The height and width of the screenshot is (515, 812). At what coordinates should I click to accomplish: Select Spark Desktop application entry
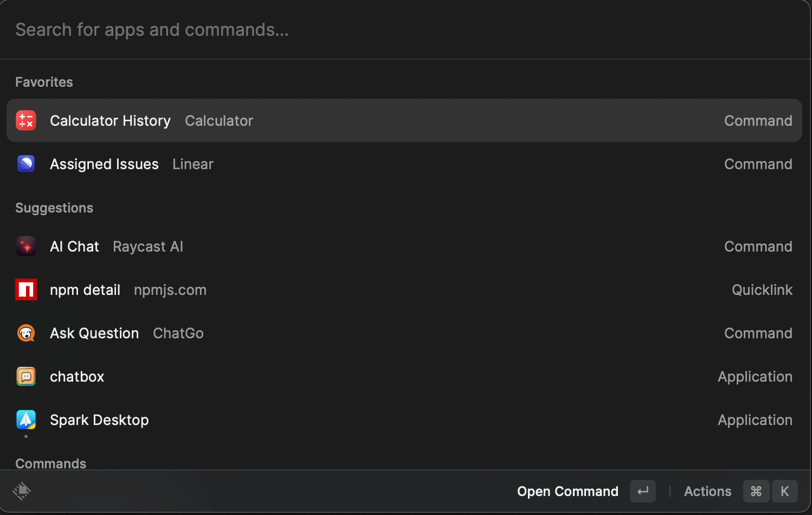pyautogui.click(x=404, y=420)
